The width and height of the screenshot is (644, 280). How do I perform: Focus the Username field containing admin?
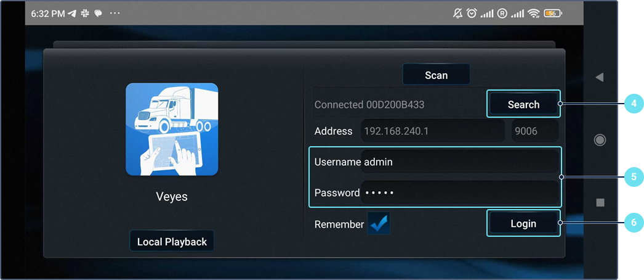pos(459,162)
